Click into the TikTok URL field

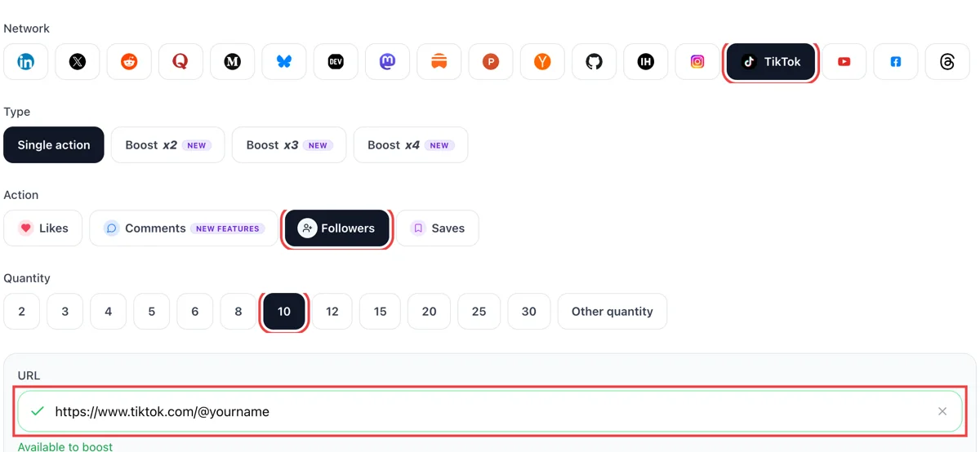click(x=490, y=412)
